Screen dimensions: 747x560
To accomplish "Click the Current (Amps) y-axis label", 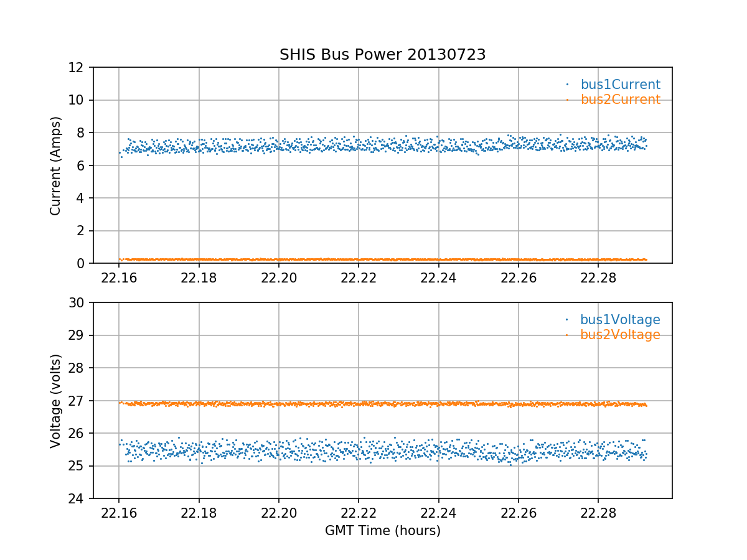I will click(56, 166).
